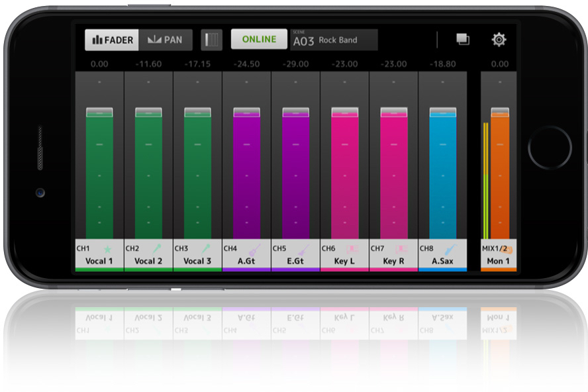588x392 pixels.
Task: Open the A03 Rock Band scene selector
Action: tap(334, 40)
